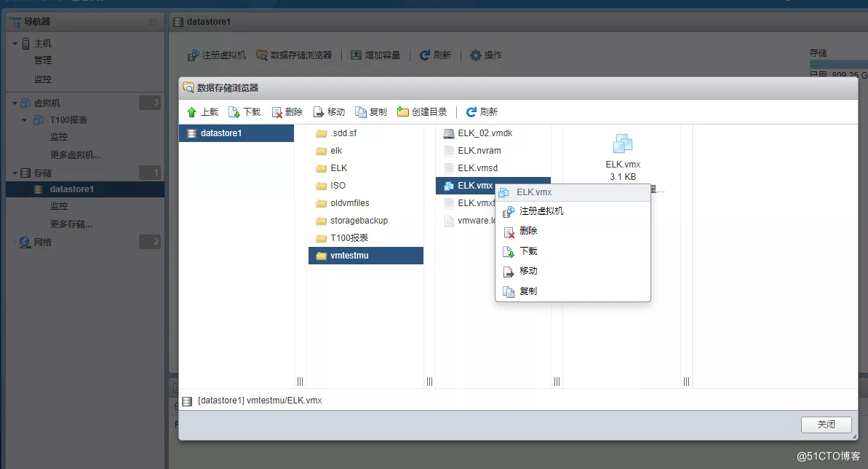Open the storagebackup folder
868x469 pixels.
pos(359,221)
